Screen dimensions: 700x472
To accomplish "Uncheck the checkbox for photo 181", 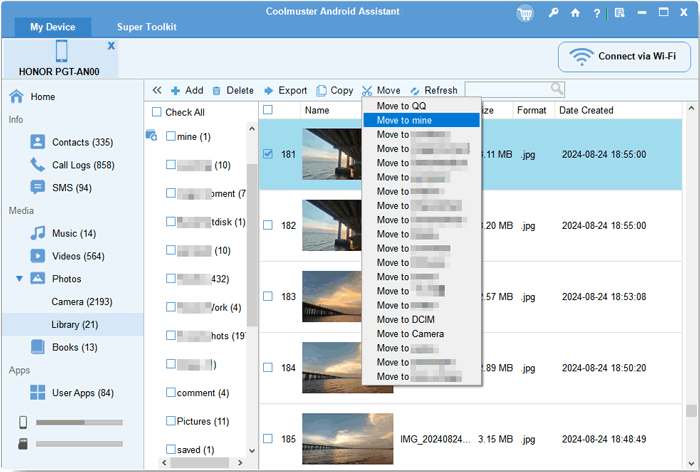I will [x=267, y=155].
